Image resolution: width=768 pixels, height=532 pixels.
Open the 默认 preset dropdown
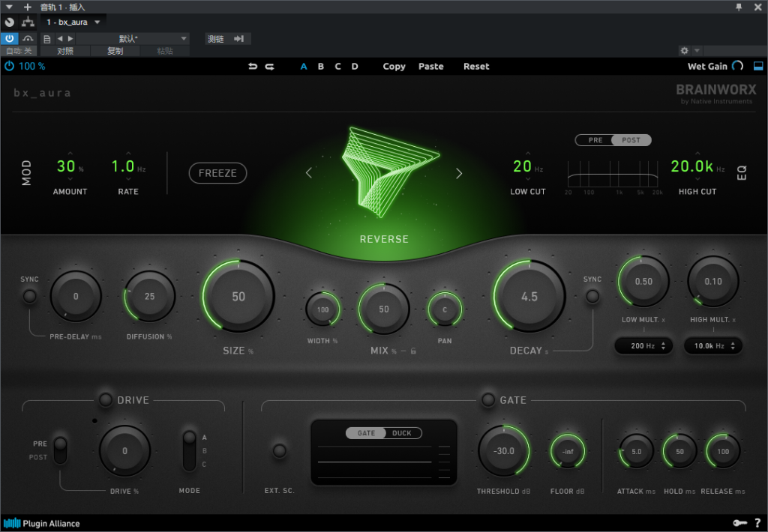coord(133,39)
